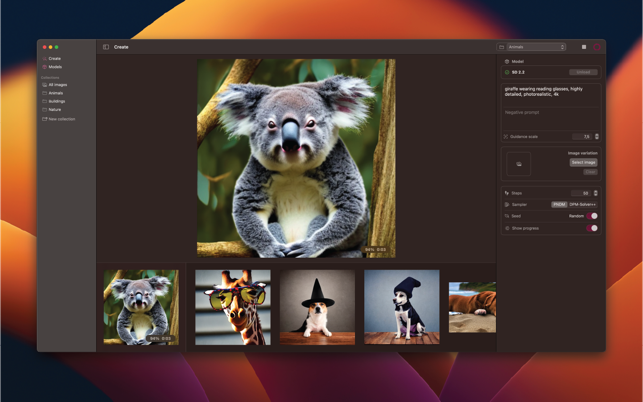Select the dog wearing beanie thumbnail
Image resolution: width=643 pixels, height=402 pixels.
(x=402, y=307)
